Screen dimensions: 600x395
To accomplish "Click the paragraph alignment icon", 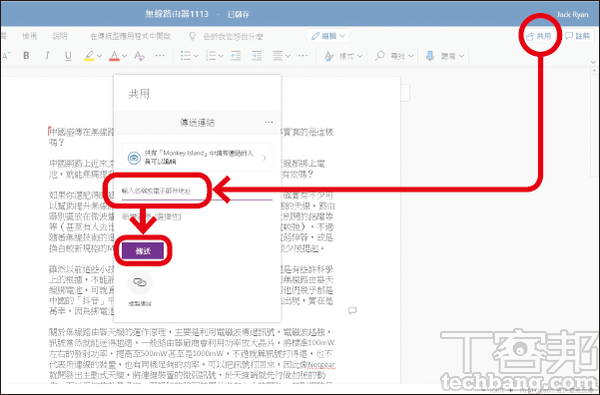I will (277, 56).
